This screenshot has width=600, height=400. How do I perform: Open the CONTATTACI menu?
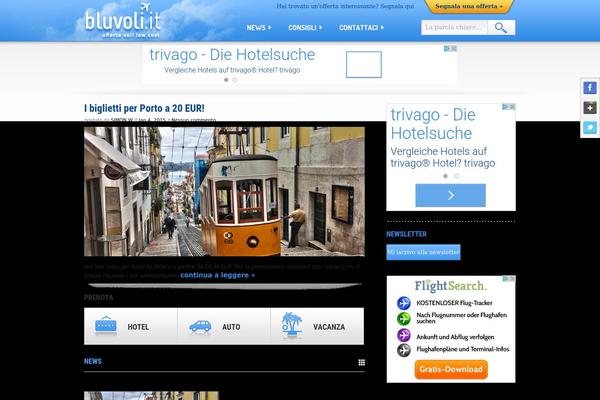point(361,28)
